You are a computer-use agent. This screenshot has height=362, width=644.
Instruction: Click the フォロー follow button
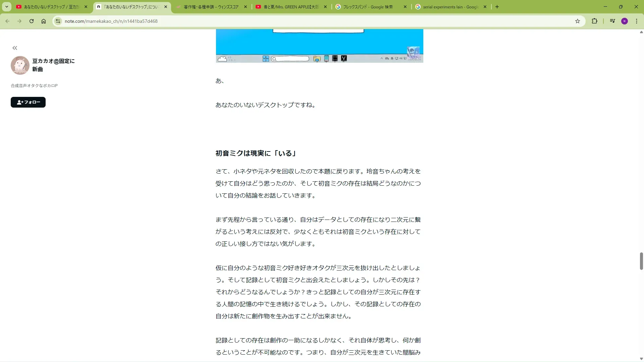28,102
